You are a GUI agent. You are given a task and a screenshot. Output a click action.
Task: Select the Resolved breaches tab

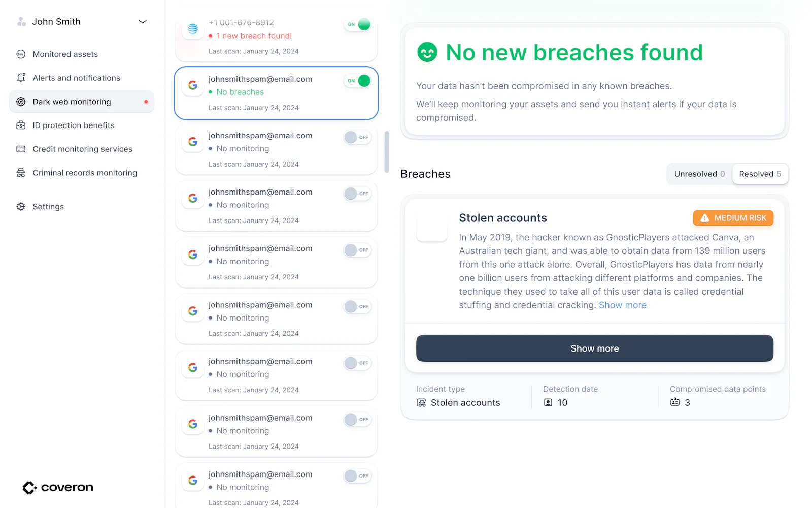point(760,174)
